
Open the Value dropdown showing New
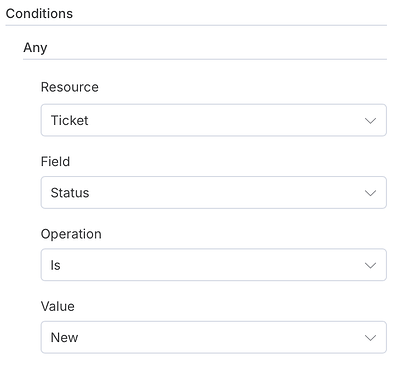tap(214, 337)
